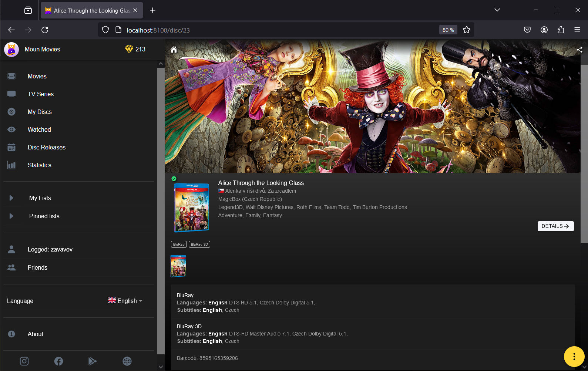Open the English language dropdown
The width and height of the screenshot is (588, 371).
(x=125, y=301)
